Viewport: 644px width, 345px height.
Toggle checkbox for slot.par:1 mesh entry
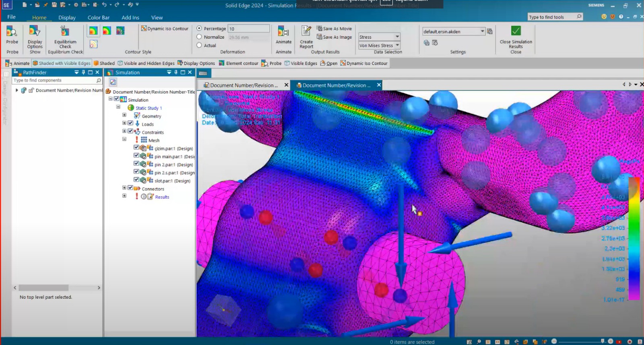pyautogui.click(x=136, y=180)
